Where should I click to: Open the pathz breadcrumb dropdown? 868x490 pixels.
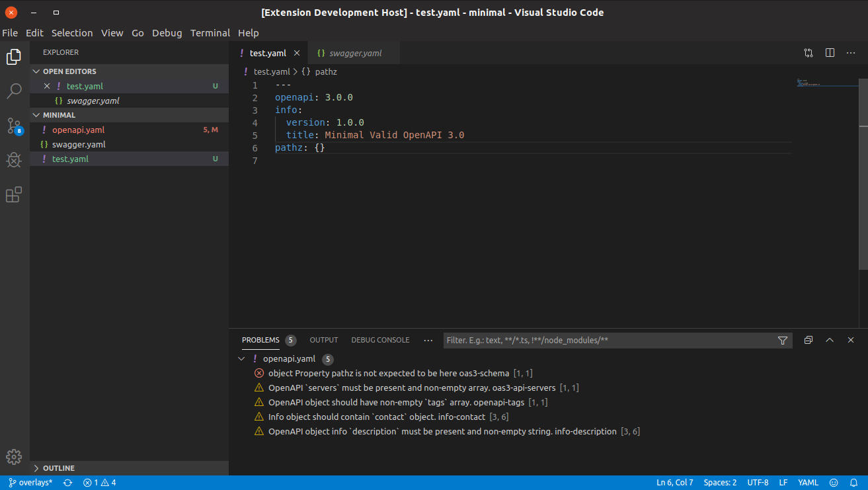pyautogui.click(x=319, y=71)
